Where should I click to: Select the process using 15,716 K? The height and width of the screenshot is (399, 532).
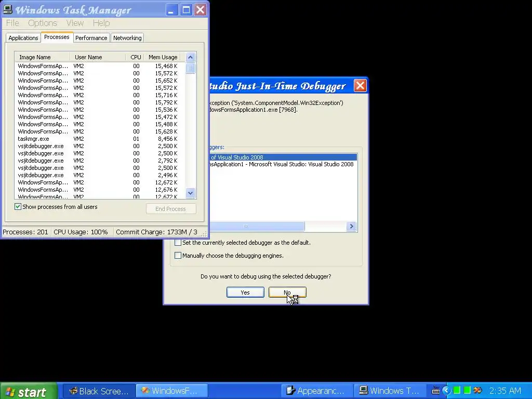(100, 96)
